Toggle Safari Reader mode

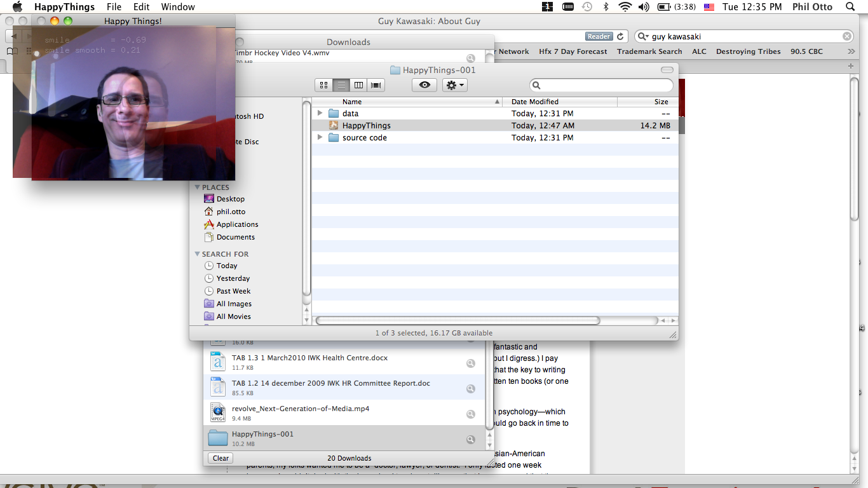coord(599,37)
